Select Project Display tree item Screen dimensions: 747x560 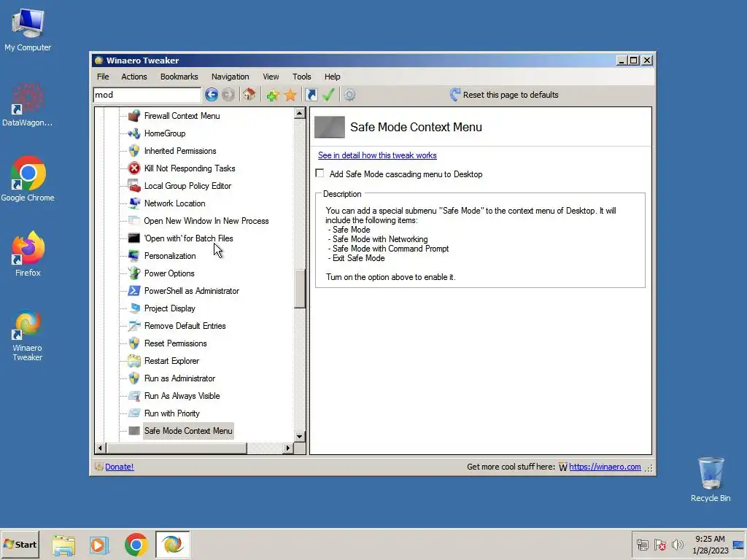pos(170,308)
